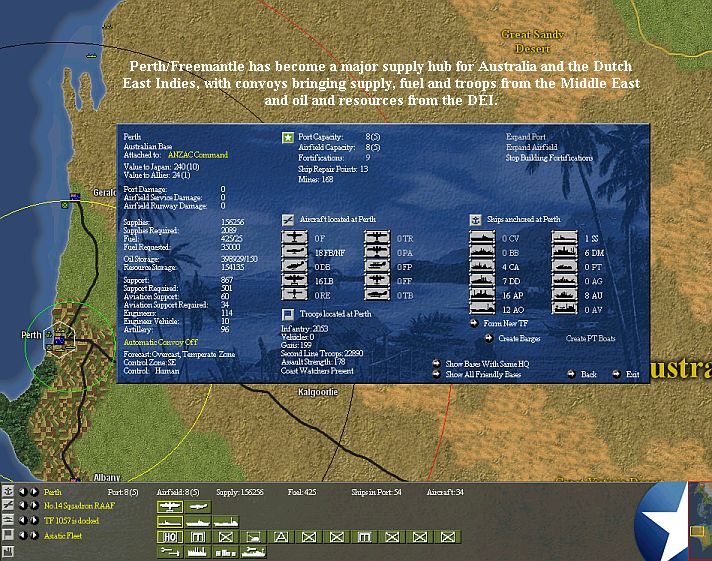Open the 8 AU auxiliary ship icon

click(x=565, y=294)
